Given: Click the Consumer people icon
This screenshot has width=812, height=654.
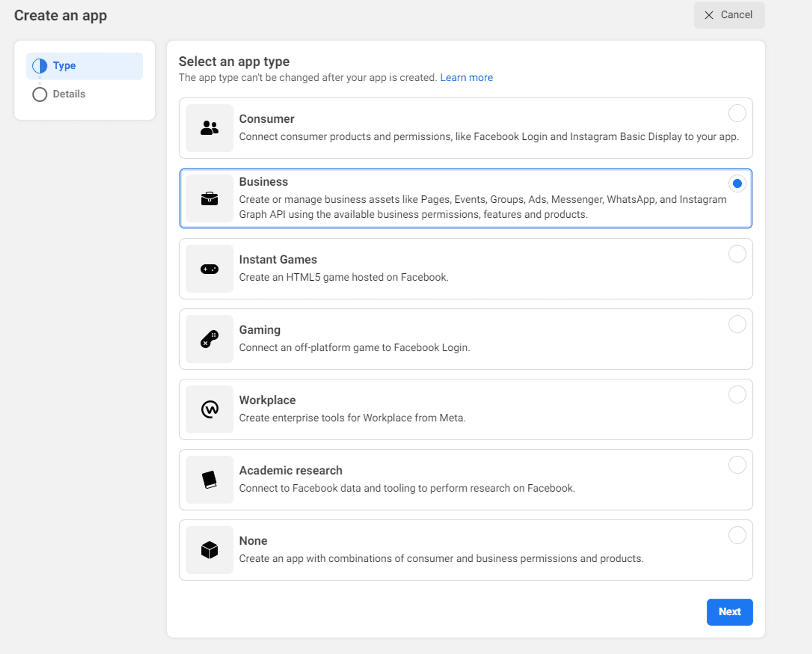Looking at the screenshot, I should click(209, 128).
